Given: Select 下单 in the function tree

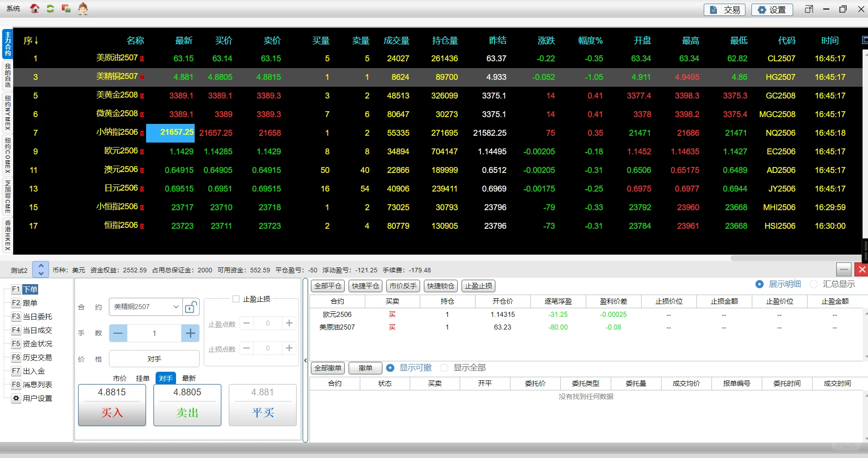Looking at the screenshot, I should [30, 289].
